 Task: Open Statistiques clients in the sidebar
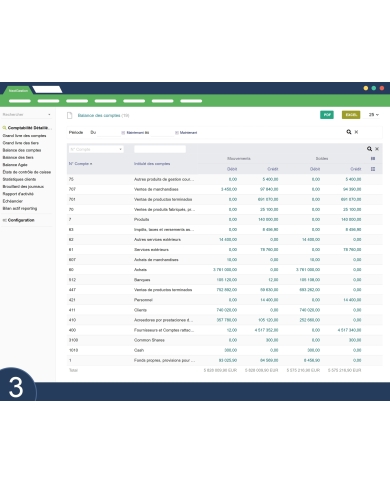point(19,179)
